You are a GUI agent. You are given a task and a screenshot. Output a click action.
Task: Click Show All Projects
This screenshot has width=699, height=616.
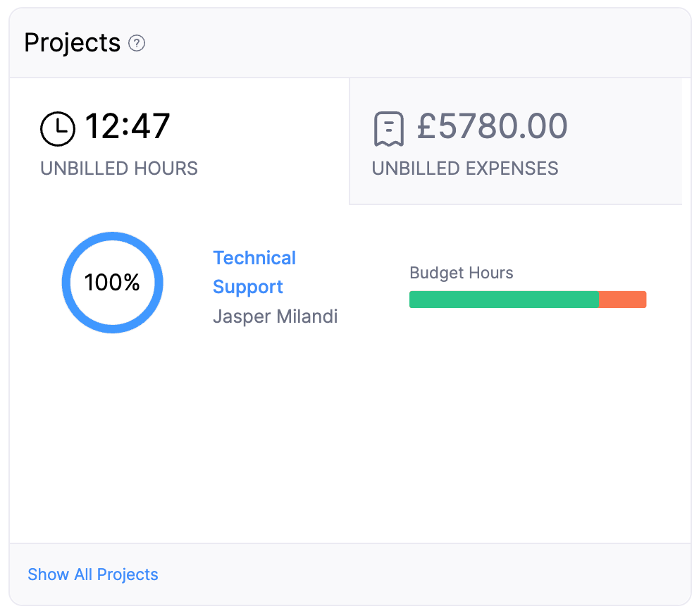coord(92,574)
